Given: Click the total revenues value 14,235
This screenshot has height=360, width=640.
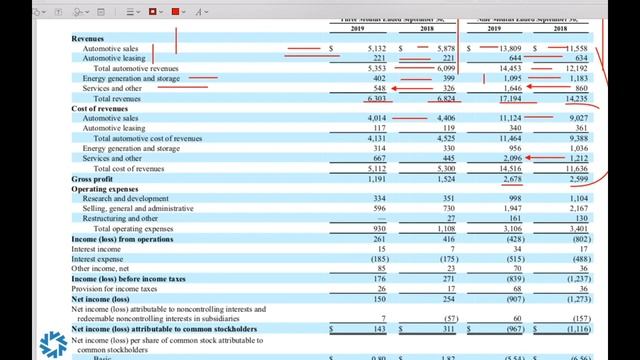Looking at the screenshot, I should tap(576, 99).
